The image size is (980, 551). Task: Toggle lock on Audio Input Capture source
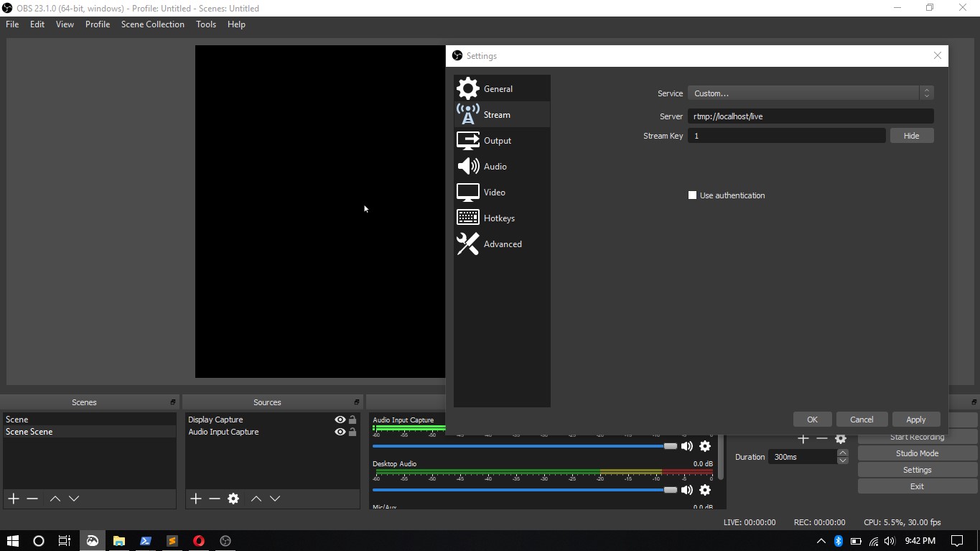(x=353, y=432)
